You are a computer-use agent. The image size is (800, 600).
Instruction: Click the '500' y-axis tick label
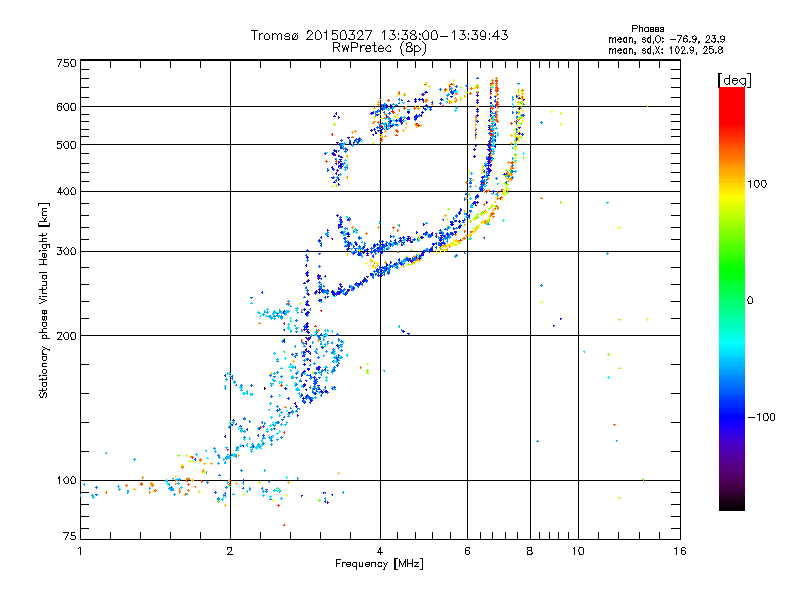point(67,145)
